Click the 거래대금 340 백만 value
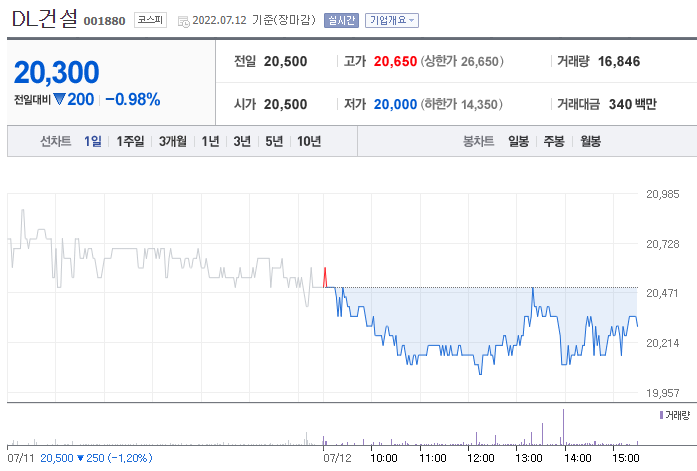Viewport: 697px width, 471px height. coord(633,104)
